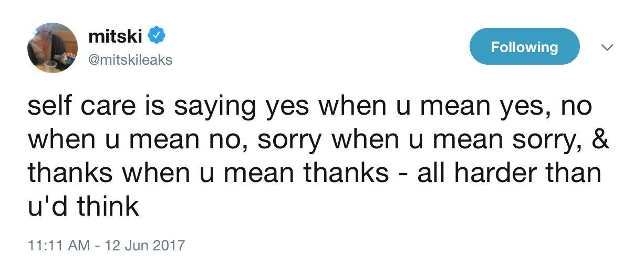Click the @mitskileaks handle
The width and height of the screenshot is (644, 263).
pos(130,60)
